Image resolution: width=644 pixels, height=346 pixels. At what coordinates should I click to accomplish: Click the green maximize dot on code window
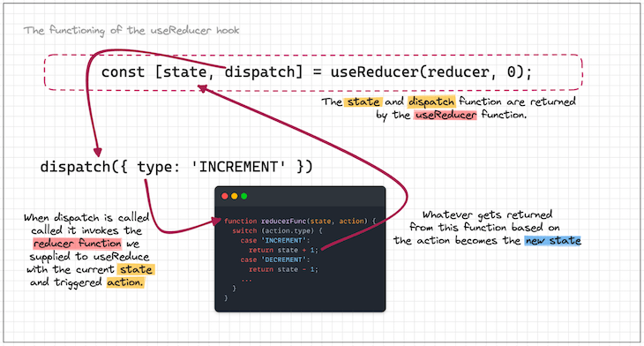(x=244, y=196)
